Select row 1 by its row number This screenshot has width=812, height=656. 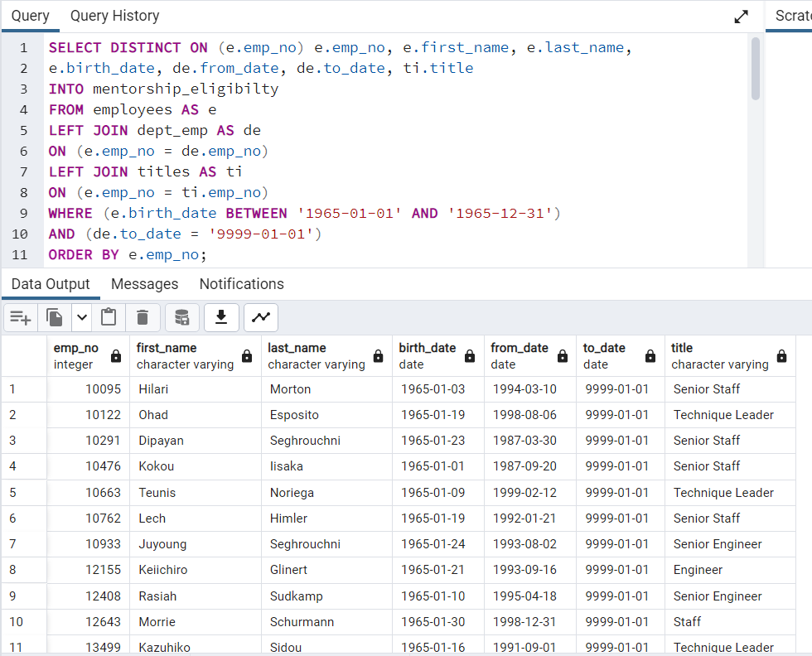[x=12, y=388]
